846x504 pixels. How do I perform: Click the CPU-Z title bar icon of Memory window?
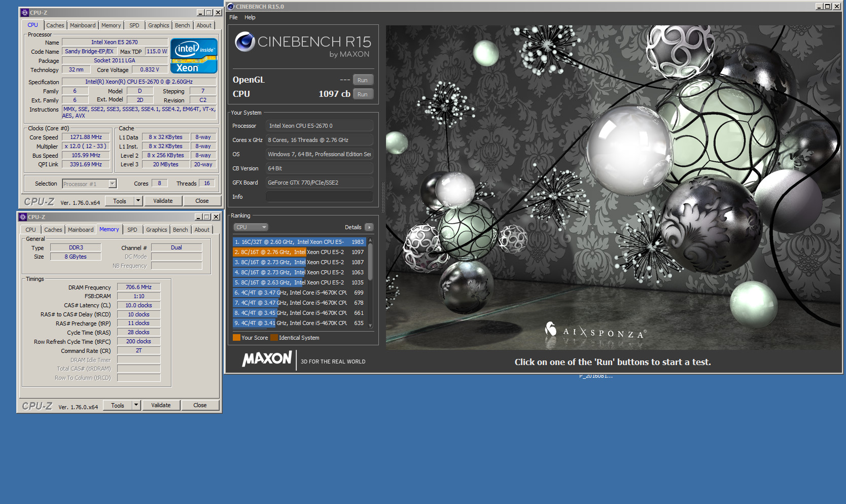pyautogui.click(x=22, y=217)
